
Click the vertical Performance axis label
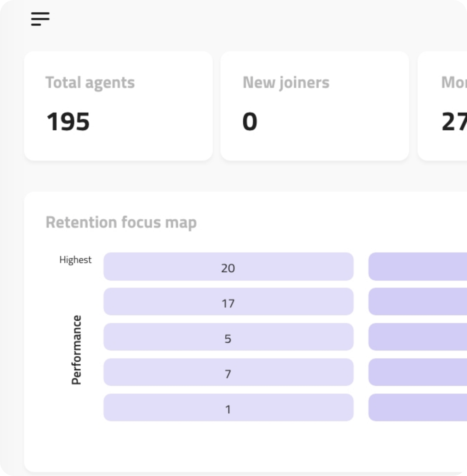click(x=76, y=350)
